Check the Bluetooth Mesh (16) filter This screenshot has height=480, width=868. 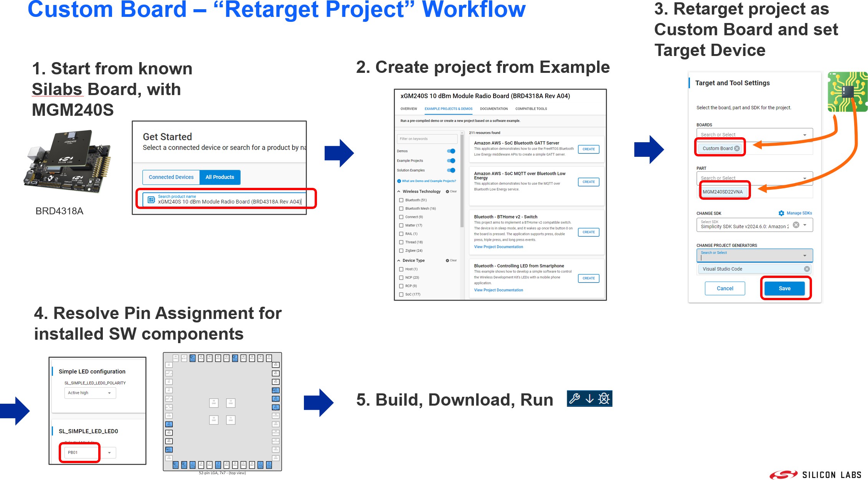tap(401, 209)
